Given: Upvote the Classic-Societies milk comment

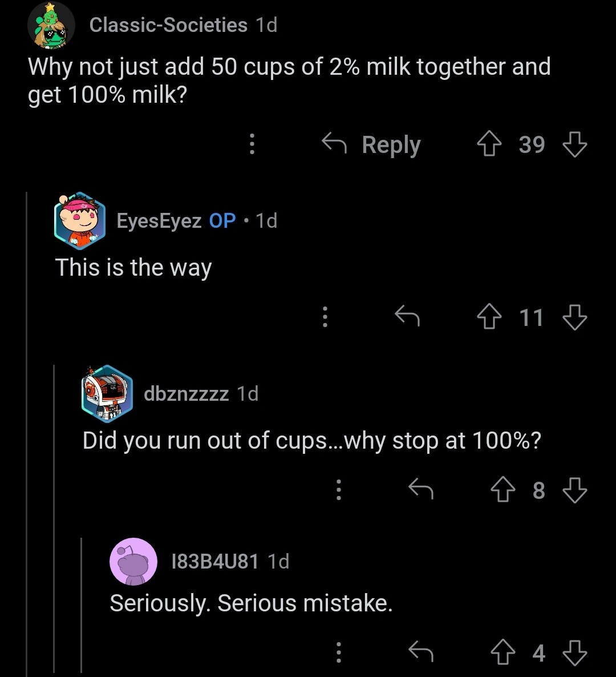Looking at the screenshot, I should pyautogui.click(x=489, y=144).
